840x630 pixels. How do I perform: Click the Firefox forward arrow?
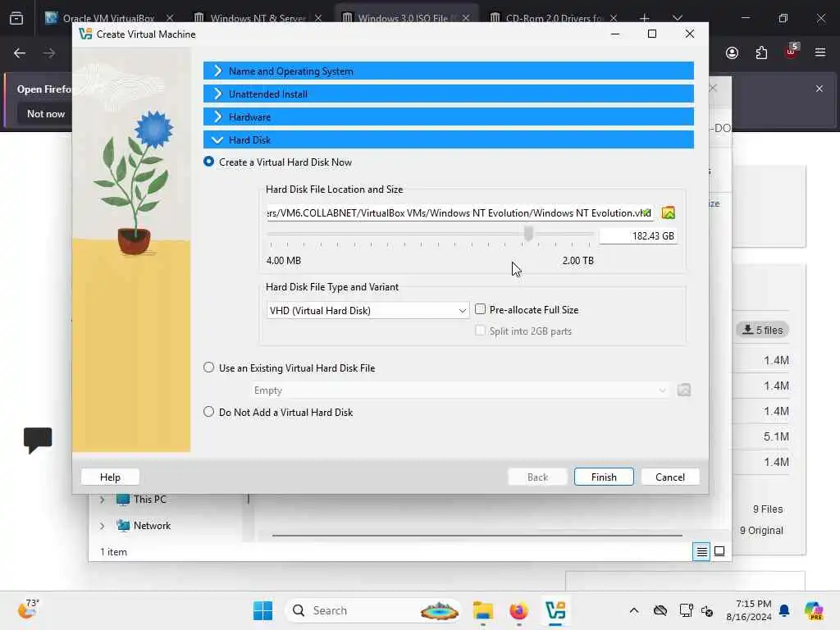(x=48, y=52)
